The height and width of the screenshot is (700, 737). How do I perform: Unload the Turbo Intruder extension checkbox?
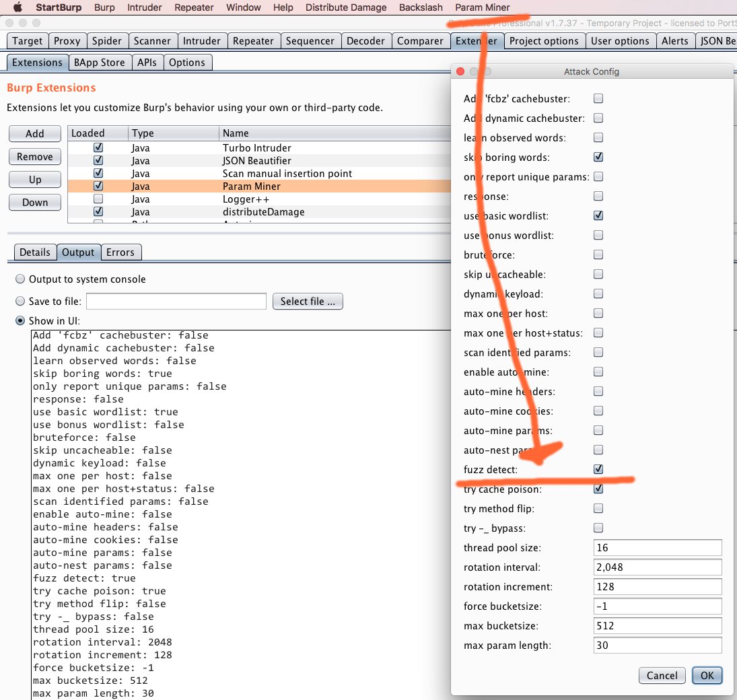tap(98, 147)
